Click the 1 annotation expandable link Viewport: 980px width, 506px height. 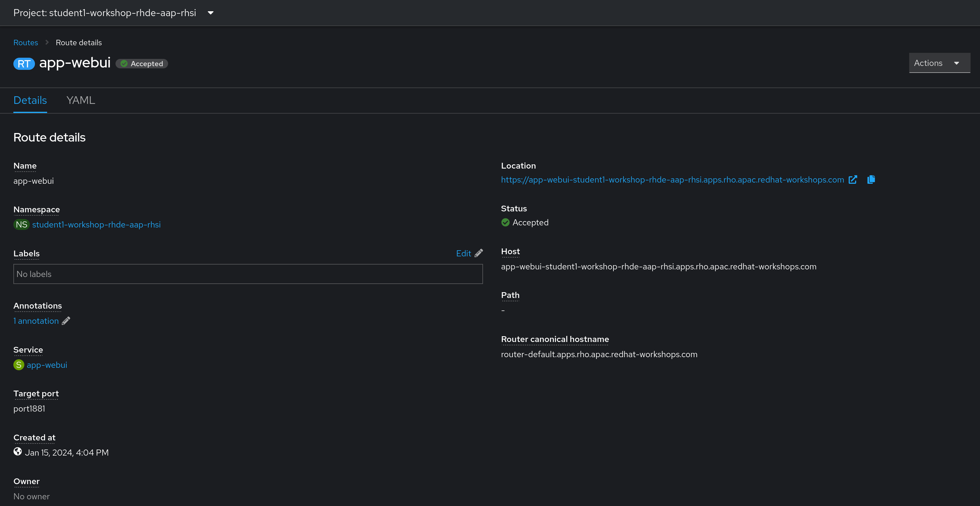click(x=36, y=321)
